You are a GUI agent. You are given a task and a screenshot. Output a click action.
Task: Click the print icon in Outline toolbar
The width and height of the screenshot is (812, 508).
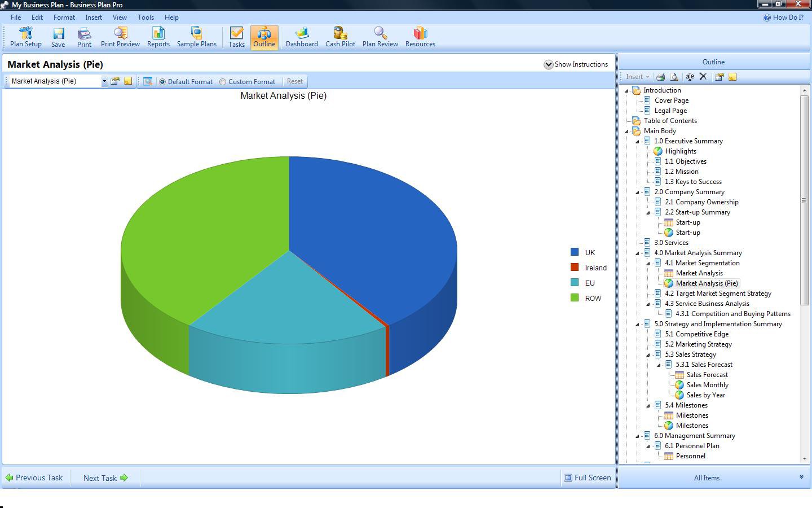coord(660,77)
